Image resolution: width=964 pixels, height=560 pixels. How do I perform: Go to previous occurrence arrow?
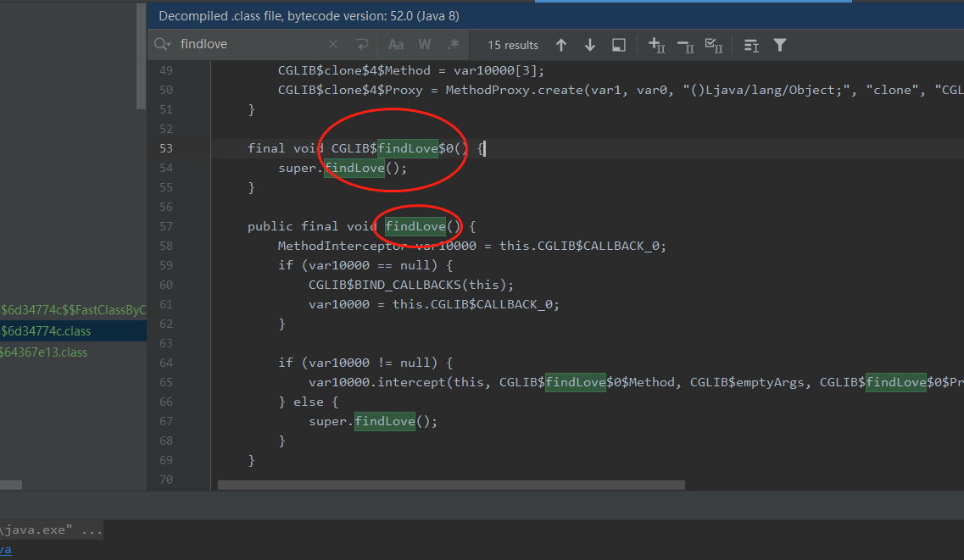pos(561,45)
